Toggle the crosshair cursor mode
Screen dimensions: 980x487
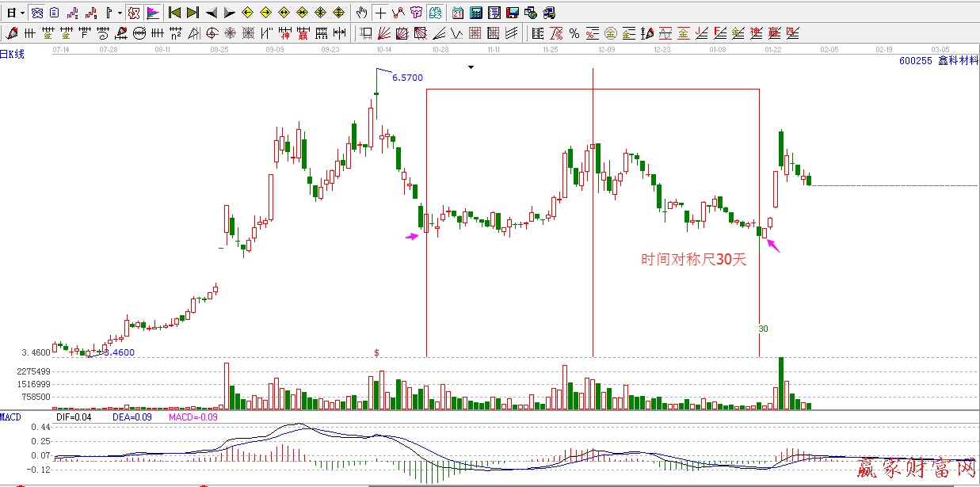(380, 13)
